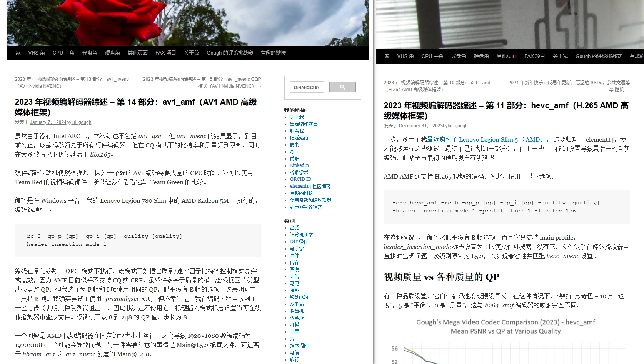
Task: Open 讣告 category link
Action: [x=294, y=276]
